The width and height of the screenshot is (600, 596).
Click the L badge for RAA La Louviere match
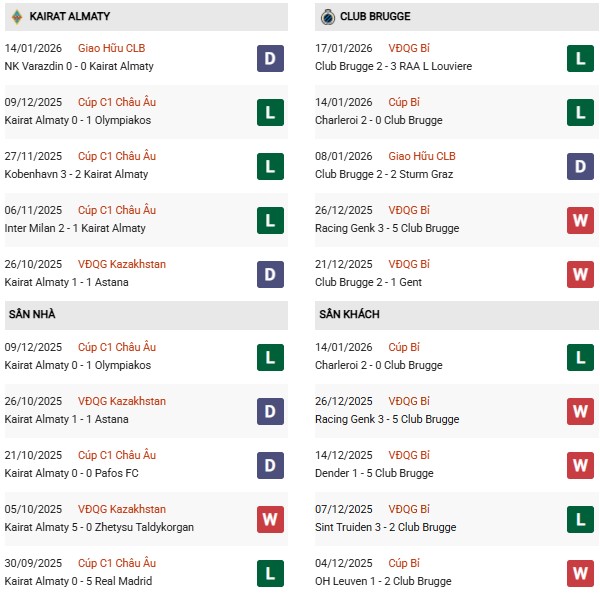(581, 58)
